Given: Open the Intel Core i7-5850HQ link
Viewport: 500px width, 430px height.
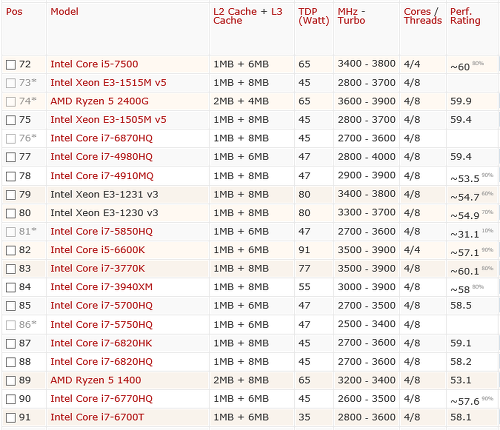Looking at the screenshot, I should coord(101,231).
